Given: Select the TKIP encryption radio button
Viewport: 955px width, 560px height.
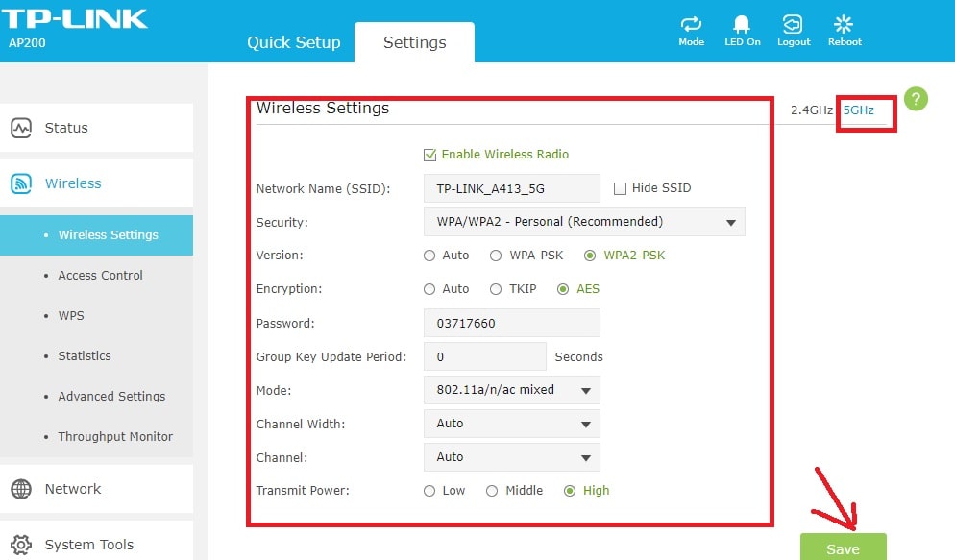Looking at the screenshot, I should coord(496,289).
